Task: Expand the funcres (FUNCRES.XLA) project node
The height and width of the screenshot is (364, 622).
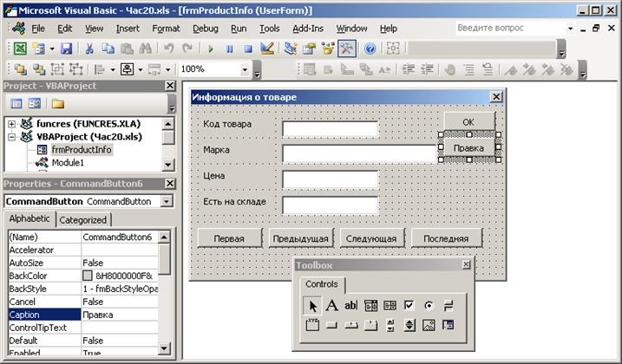Action: 12,124
